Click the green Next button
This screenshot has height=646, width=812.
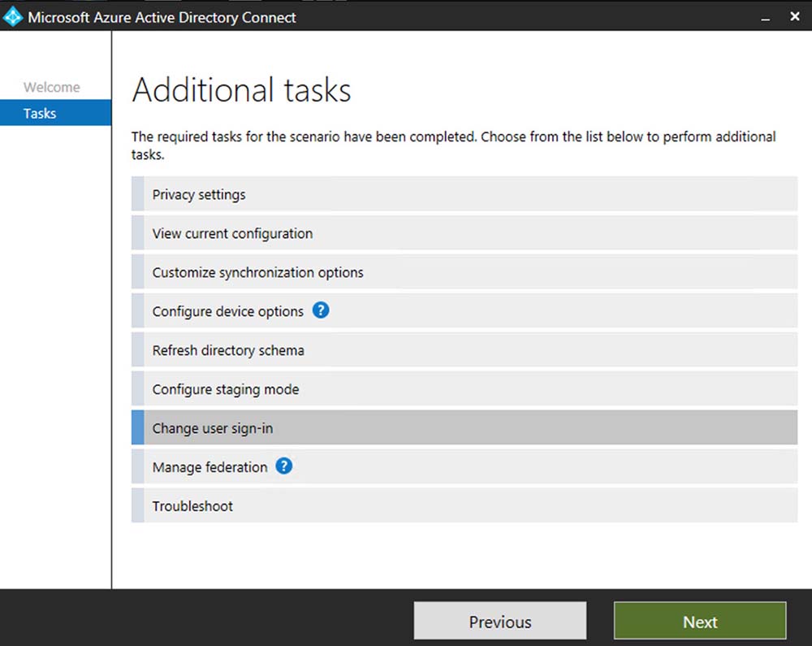pos(699,622)
